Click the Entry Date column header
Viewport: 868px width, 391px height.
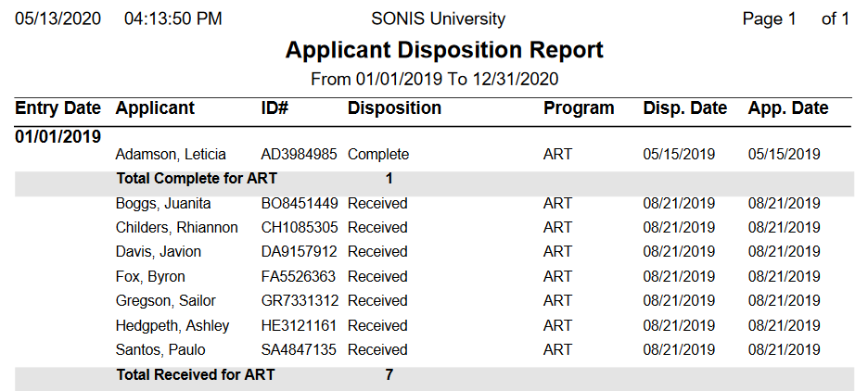[57, 108]
